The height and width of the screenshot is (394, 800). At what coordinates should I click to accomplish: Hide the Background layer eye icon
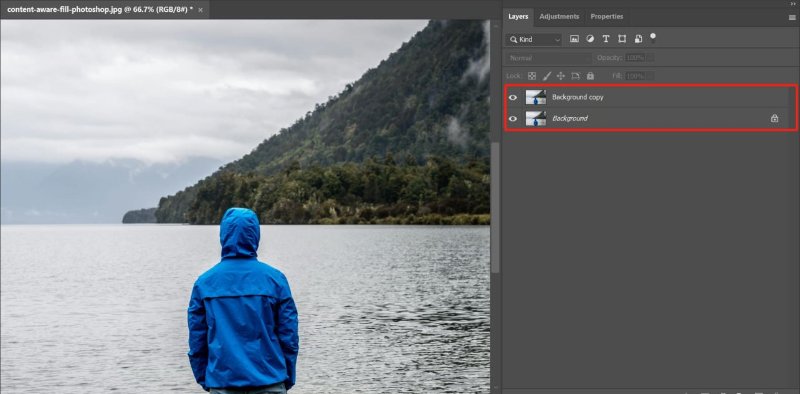(513, 118)
